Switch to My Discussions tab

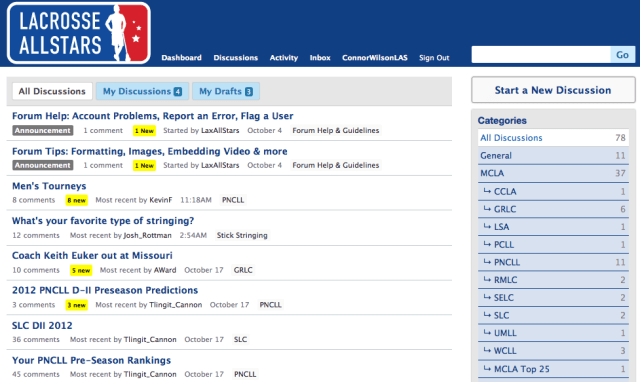(142, 91)
